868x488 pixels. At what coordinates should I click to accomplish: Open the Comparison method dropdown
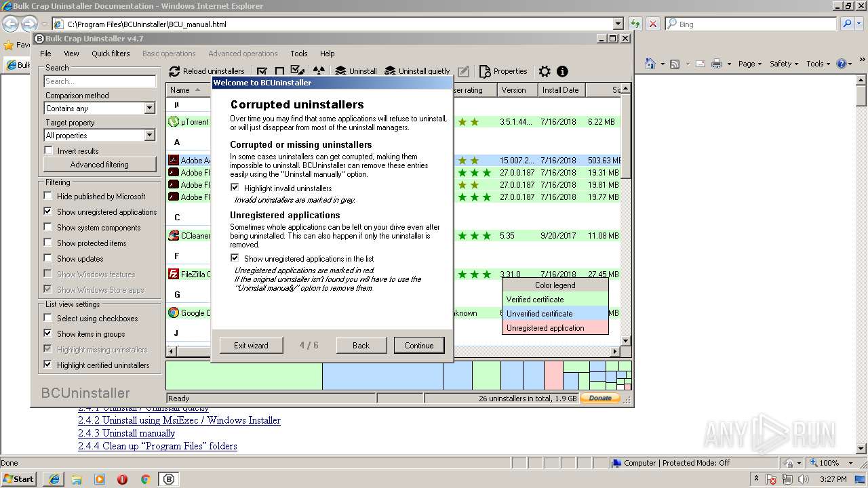(150, 108)
